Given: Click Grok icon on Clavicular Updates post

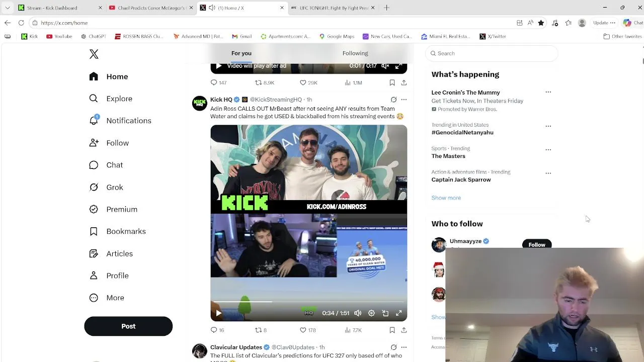Looking at the screenshot, I should coord(393,347).
